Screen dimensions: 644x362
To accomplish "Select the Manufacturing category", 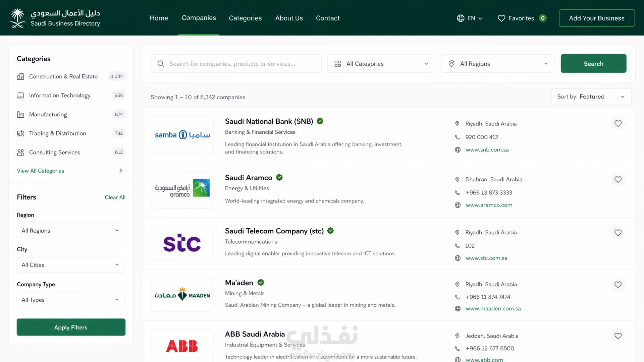I will (71, 115).
